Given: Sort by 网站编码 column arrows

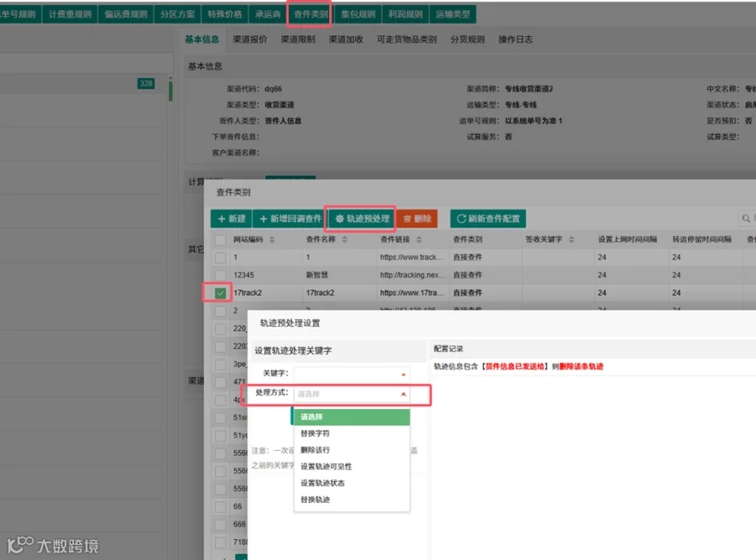Looking at the screenshot, I should [272, 239].
